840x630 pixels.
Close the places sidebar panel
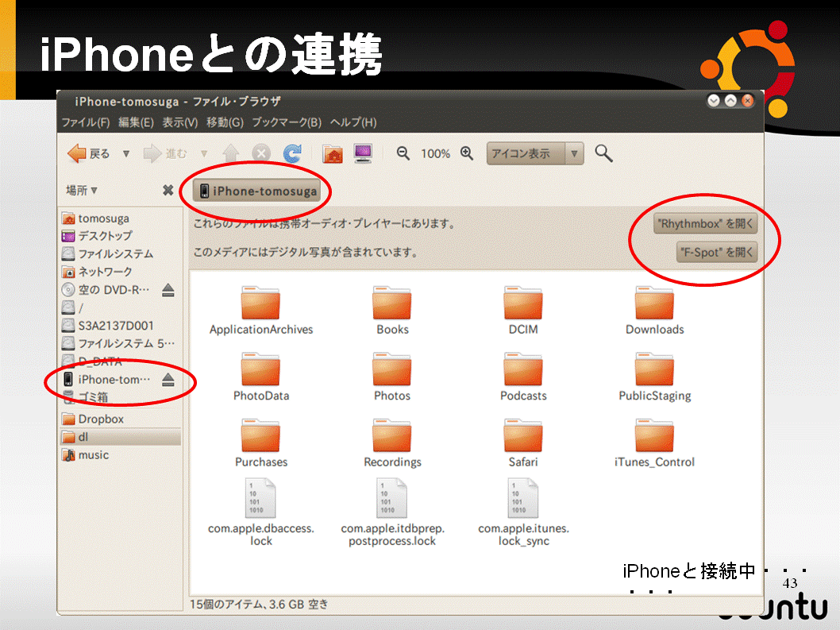coord(168,191)
